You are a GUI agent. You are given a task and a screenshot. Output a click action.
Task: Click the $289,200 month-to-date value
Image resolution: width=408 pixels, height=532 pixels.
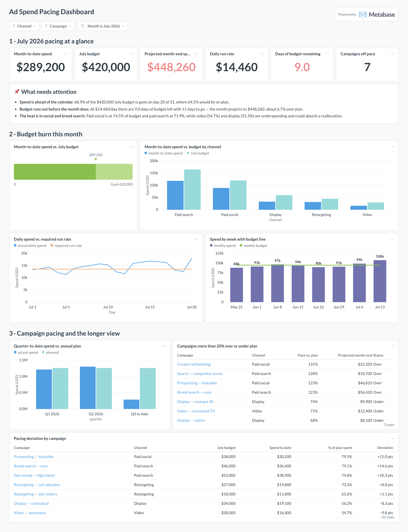tap(41, 67)
